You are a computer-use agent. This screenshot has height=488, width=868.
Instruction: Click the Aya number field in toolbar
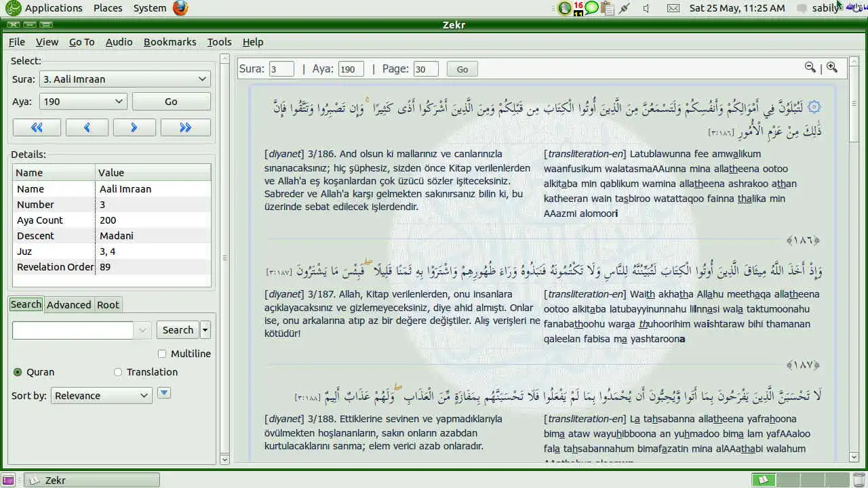(x=351, y=69)
